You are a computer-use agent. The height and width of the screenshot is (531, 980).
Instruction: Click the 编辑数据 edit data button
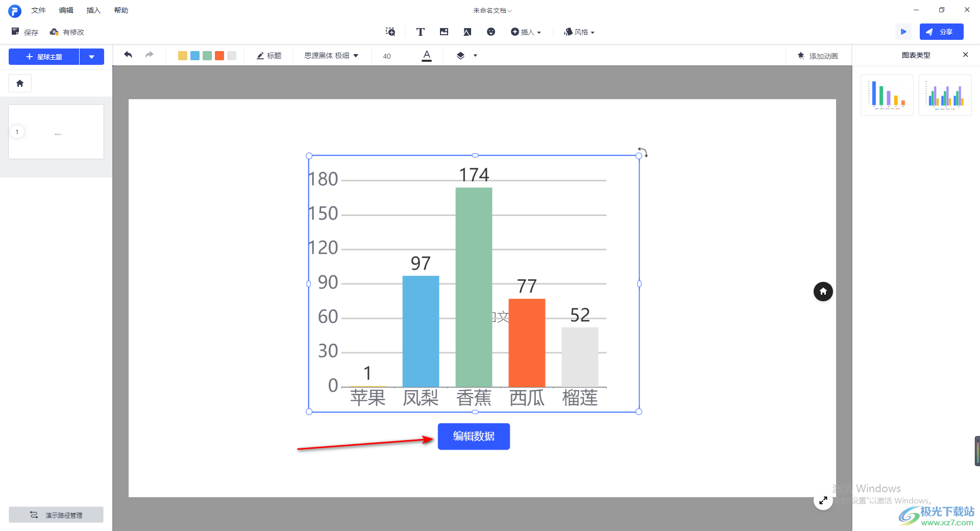click(474, 437)
